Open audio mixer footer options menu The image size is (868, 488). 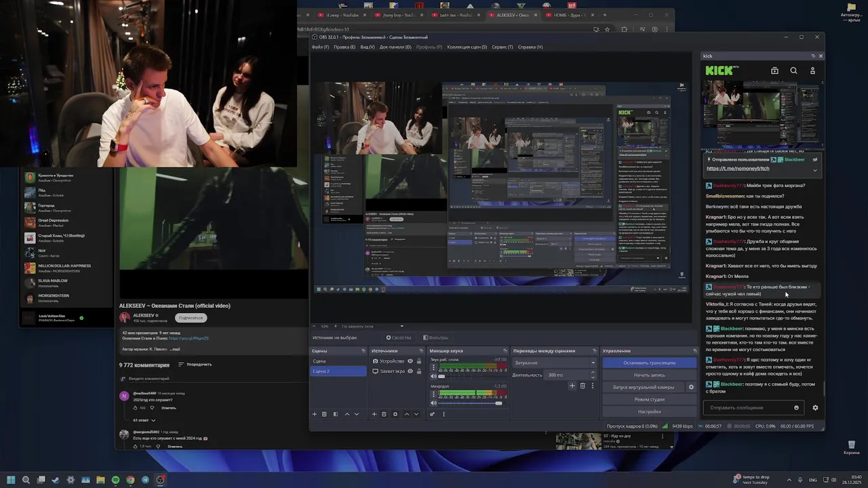[443, 414]
